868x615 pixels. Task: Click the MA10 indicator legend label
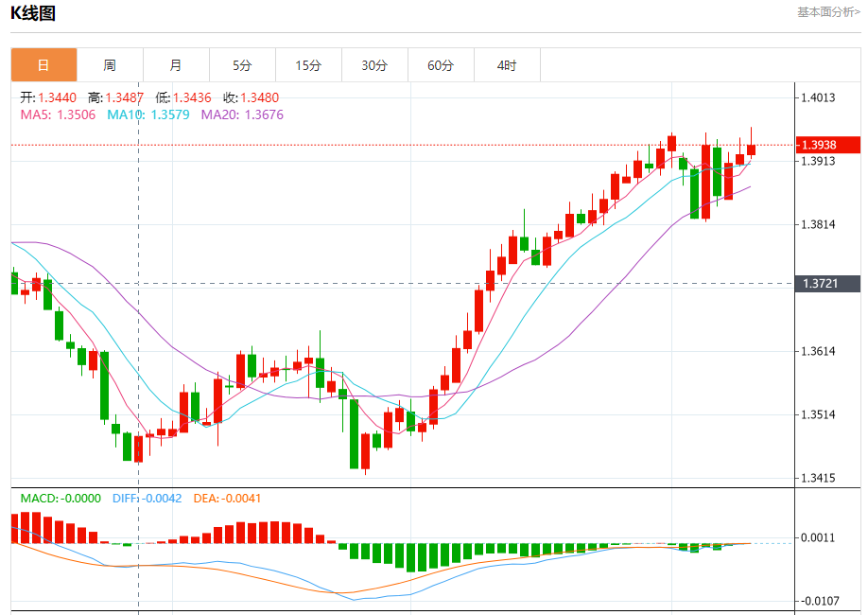[148, 114]
